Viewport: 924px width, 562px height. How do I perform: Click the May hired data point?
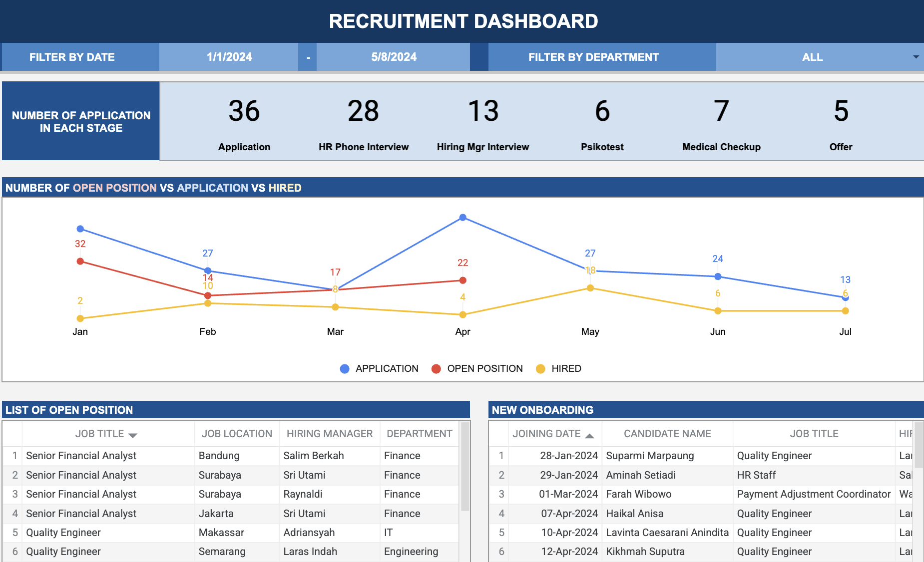pos(590,288)
